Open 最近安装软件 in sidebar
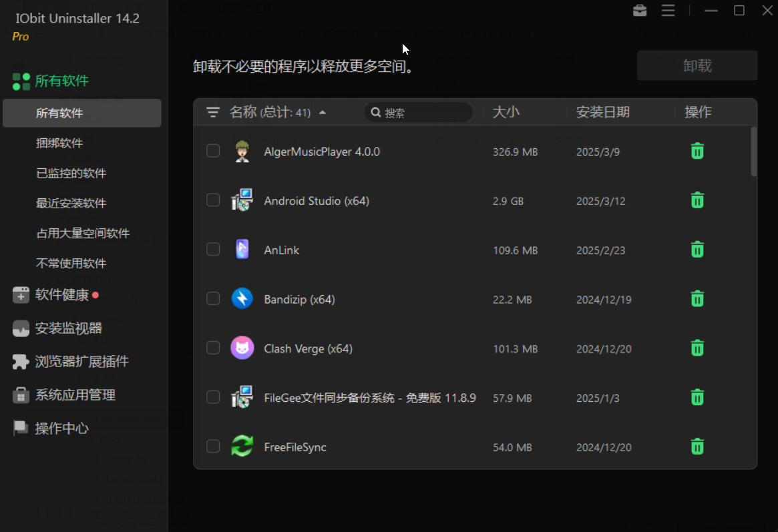The width and height of the screenshot is (778, 532). pyautogui.click(x=71, y=204)
